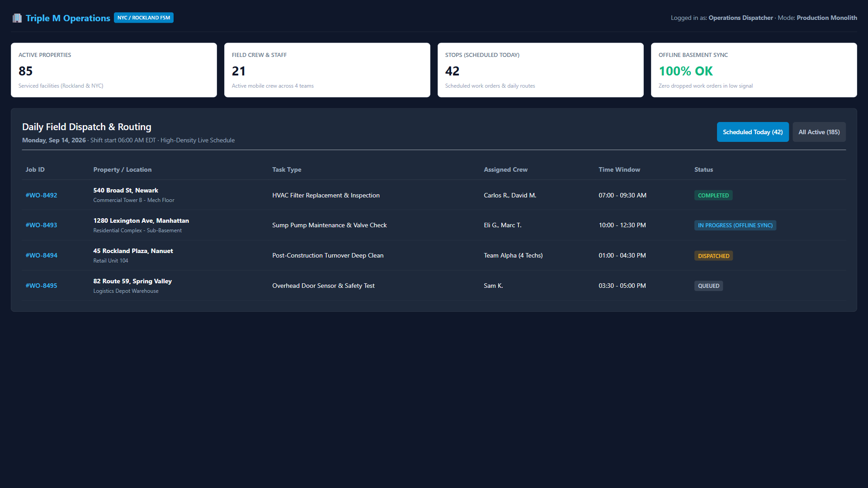Open work order #WO-8494
Image resolution: width=868 pixels, height=488 pixels.
pyautogui.click(x=41, y=255)
